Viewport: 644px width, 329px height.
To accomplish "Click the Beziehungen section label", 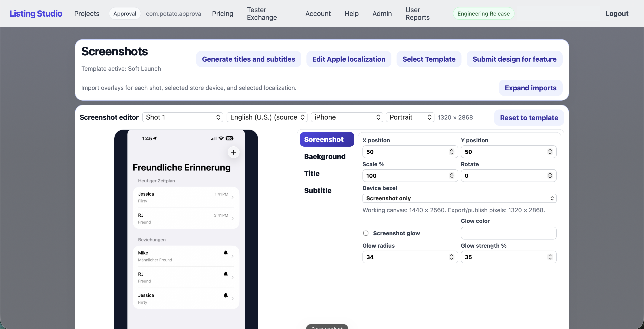I will point(152,240).
